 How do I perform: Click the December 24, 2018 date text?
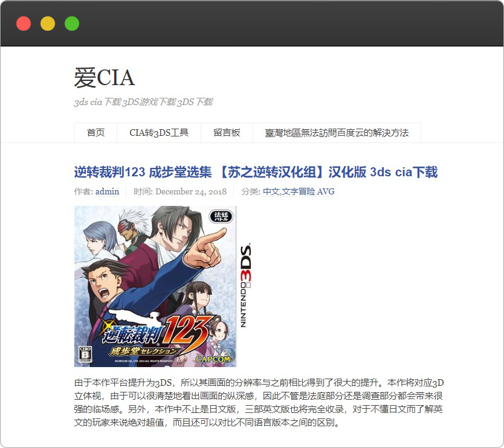click(191, 192)
